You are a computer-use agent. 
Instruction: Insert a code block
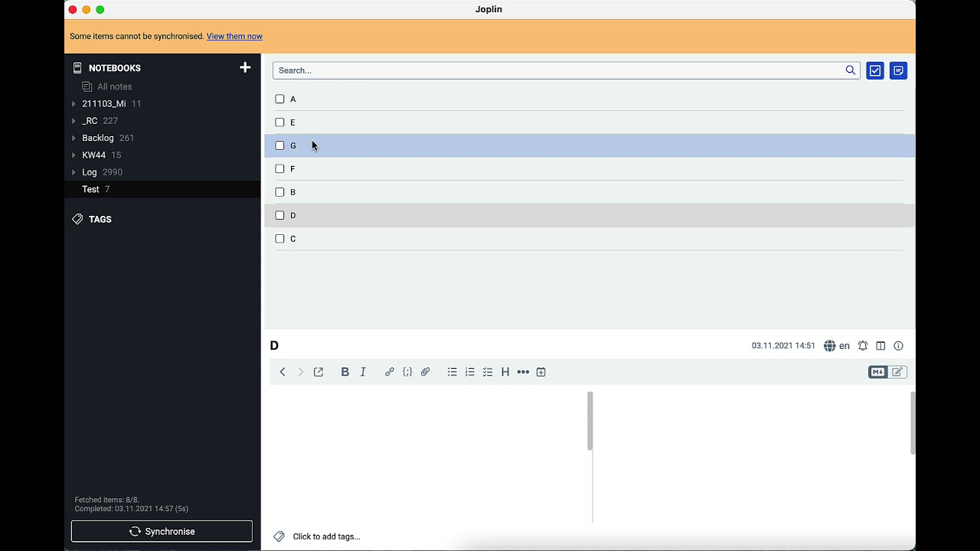(x=407, y=372)
